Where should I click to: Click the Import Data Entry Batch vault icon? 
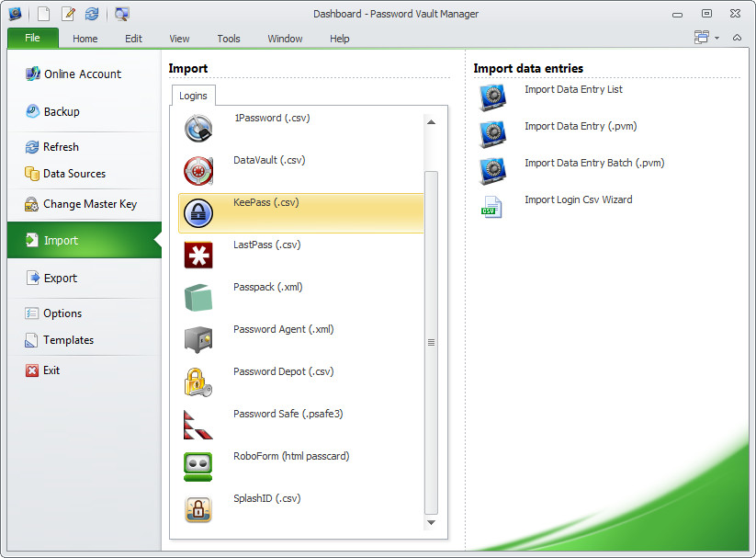click(x=492, y=171)
